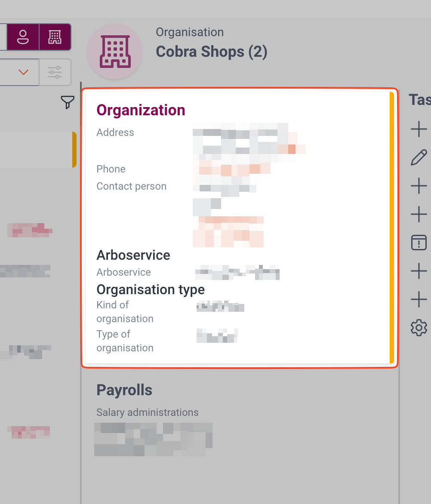The height and width of the screenshot is (504, 431).
Task: Click the plus icon directly above the pencil
Action: tap(419, 129)
